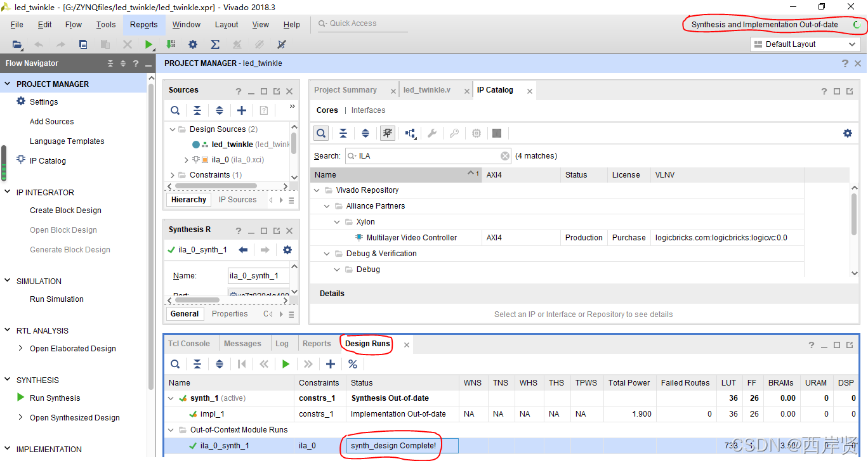Expand Constraints node in Sources
This screenshot has height=461, width=868.
[x=173, y=175]
